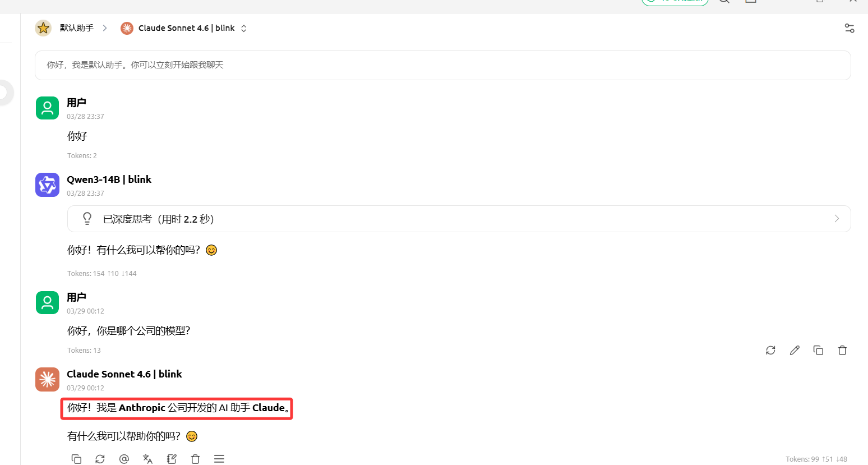Regenerate the 你是哪个公司的模型 user message
The height and width of the screenshot is (465, 868).
click(770, 350)
